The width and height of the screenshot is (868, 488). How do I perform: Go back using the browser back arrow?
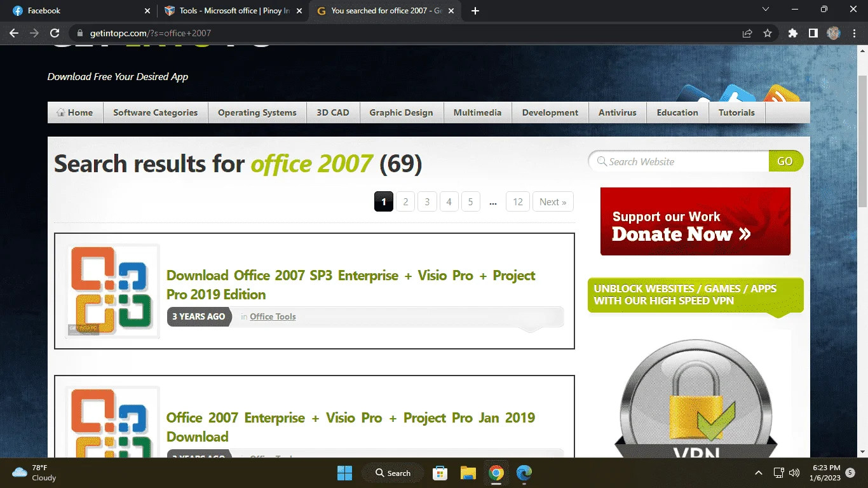click(14, 33)
